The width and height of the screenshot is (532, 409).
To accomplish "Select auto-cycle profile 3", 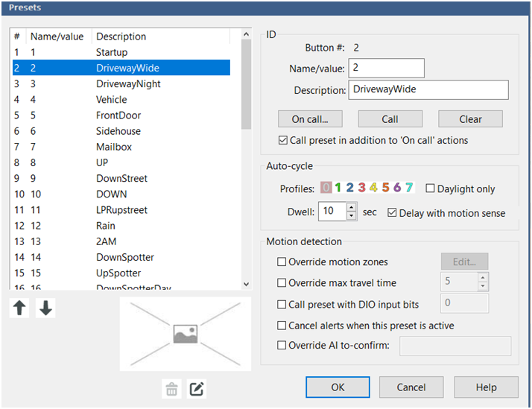I will tap(361, 188).
